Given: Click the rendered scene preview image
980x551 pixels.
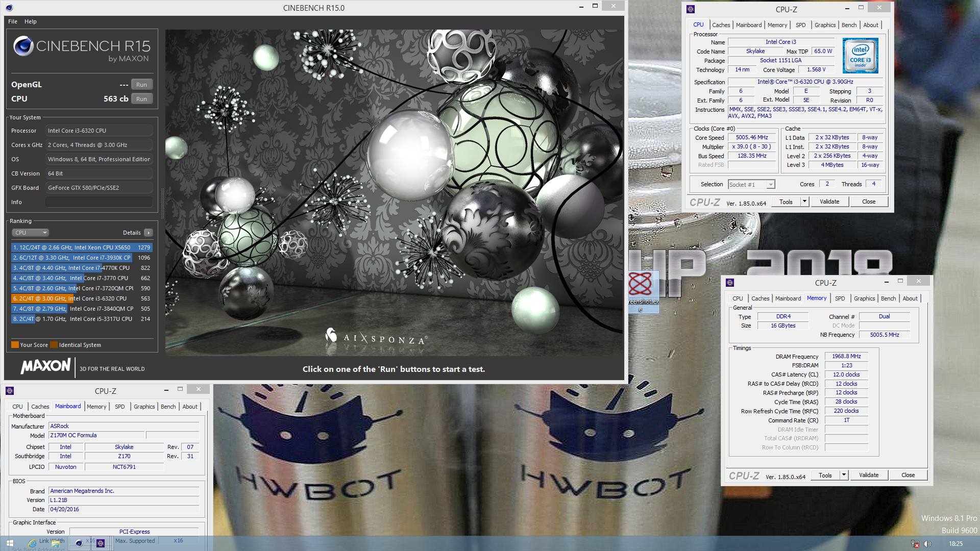Looking at the screenshot, I should click(394, 193).
